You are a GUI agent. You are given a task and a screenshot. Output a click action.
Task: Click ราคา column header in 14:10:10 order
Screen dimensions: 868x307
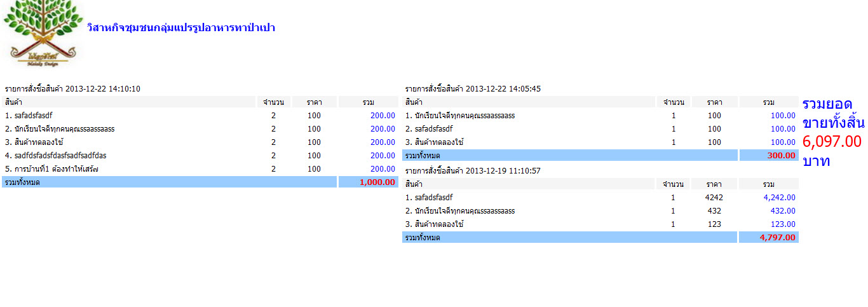[314, 102]
